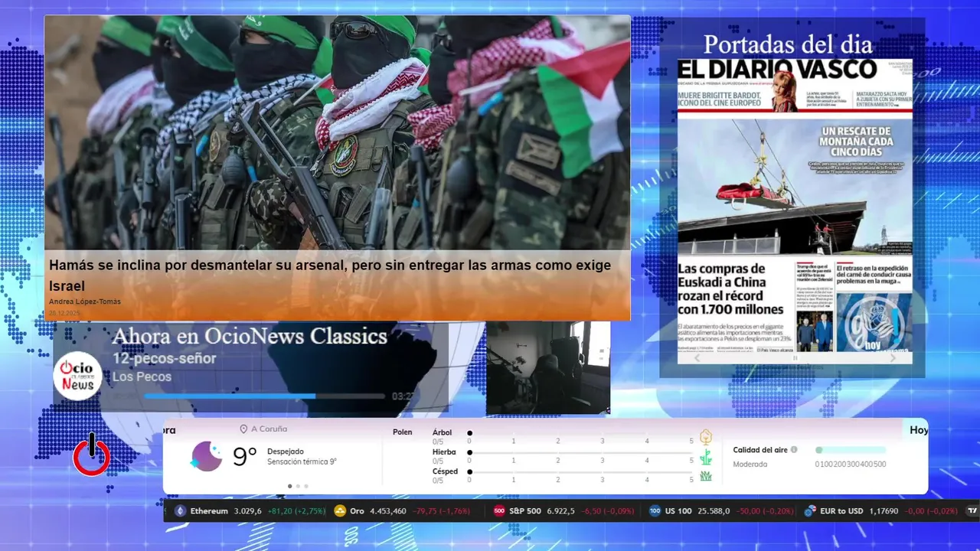Click the dark webcam video thumbnail
This screenshot has height=551, width=980.
[548, 367]
